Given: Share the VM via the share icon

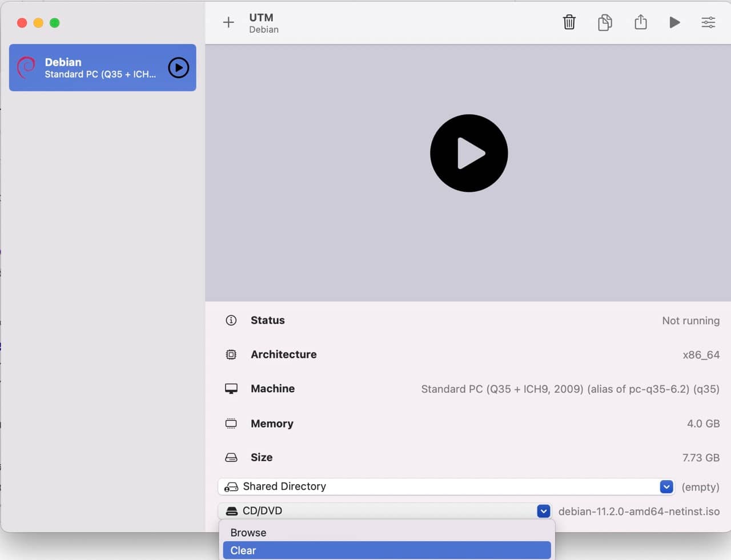Looking at the screenshot, I should pyautogui.click(x=641, y=22).
